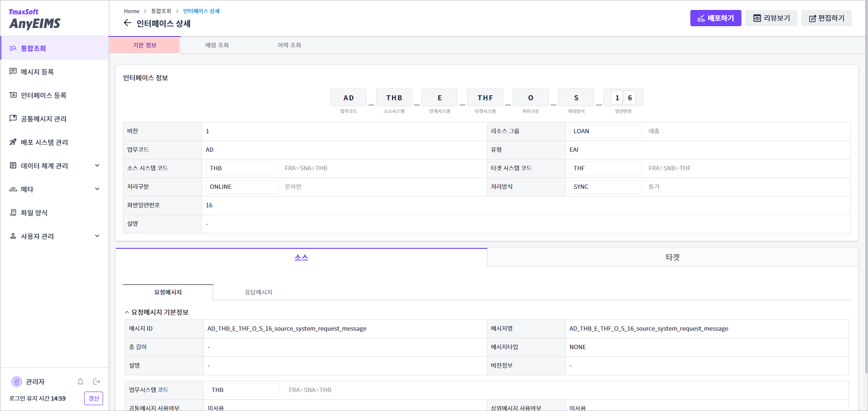
Task: Click the 인터페이스 등록 sidebar icon
Action: click(13, 95)
